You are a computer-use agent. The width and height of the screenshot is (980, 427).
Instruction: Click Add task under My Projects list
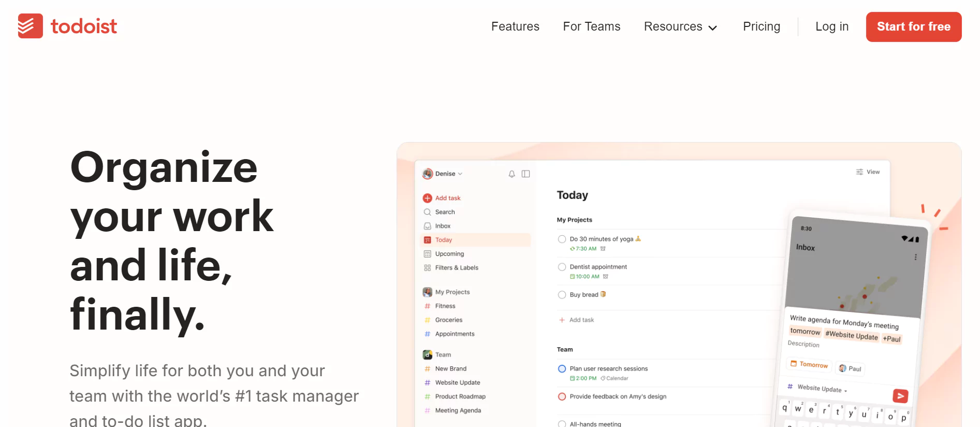[576, 320]
